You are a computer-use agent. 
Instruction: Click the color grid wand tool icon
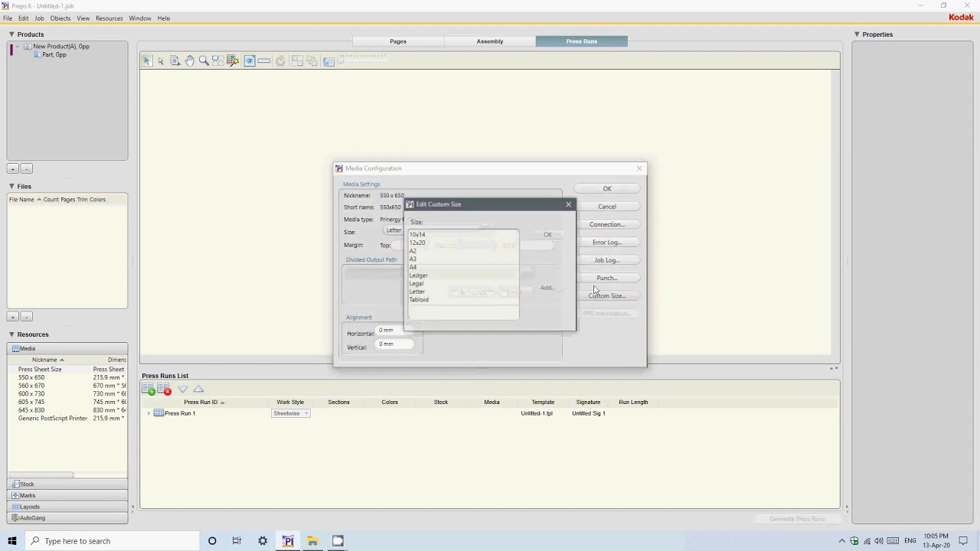(233, 60)
